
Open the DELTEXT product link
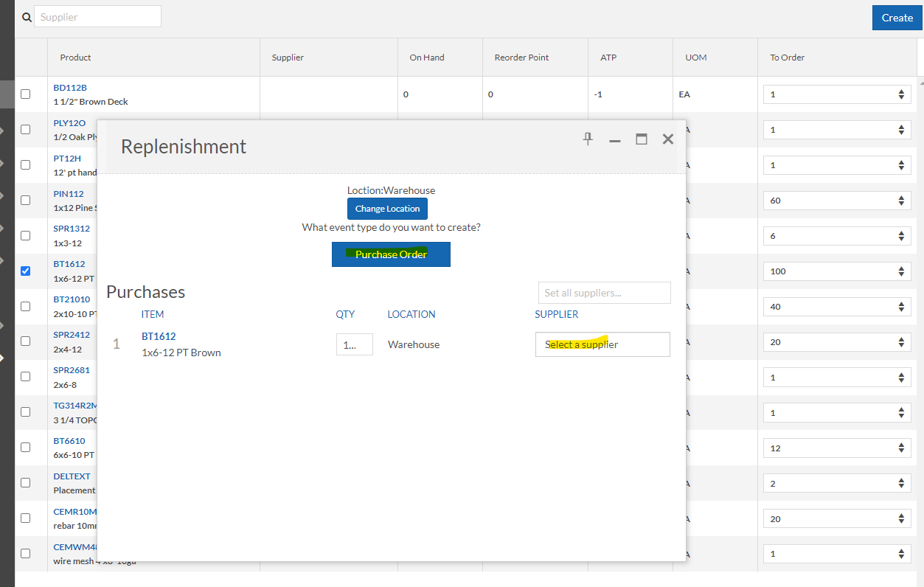pos(72,476)
